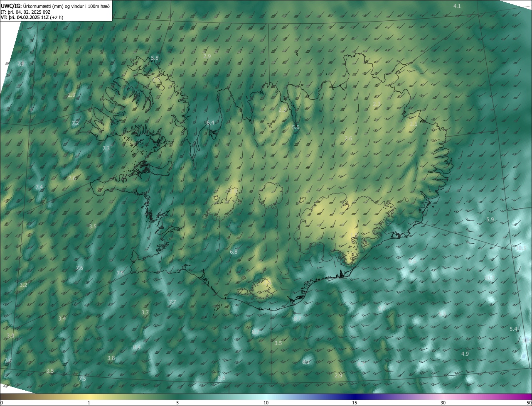
Task: Click the color scale tick label 15
Action: pos(355,403)
